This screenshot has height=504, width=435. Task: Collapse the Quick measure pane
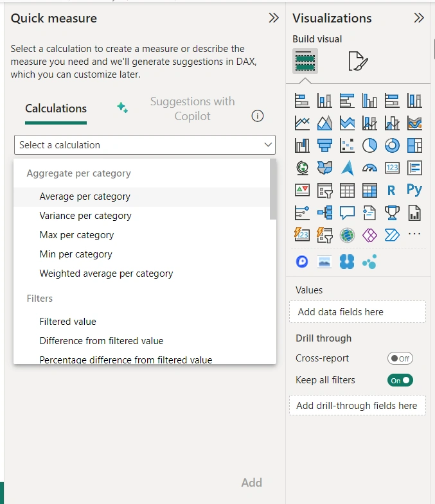[x=274, y=18]
